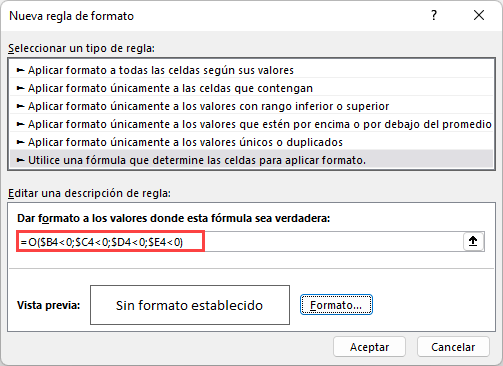Click the collapse dialog arrow icon
The width and height of the screenshot is (503, 366).
tap(473, 241)
